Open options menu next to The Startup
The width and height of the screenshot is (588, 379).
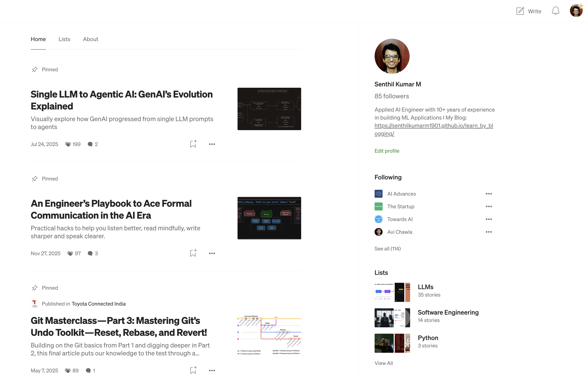[489, 206]
